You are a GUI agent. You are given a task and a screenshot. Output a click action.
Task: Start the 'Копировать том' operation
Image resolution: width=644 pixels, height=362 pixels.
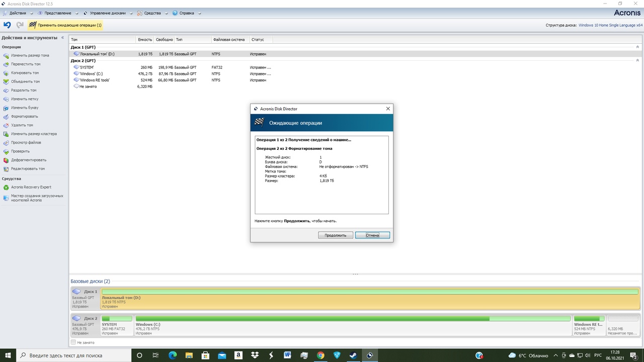pos(25,73)
